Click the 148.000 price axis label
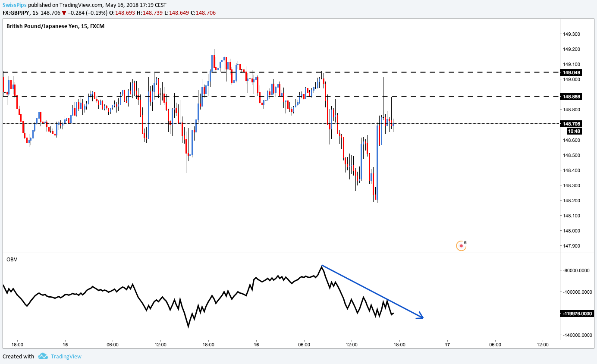The image size is (597, 364). 571,231
